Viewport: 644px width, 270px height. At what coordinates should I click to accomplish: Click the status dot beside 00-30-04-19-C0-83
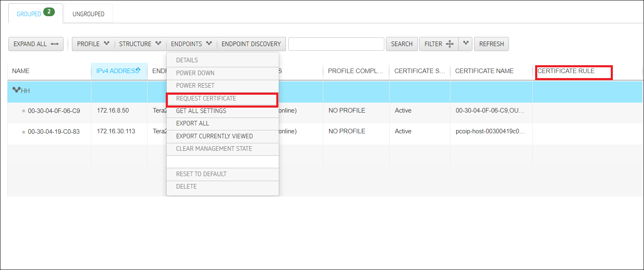24,132
